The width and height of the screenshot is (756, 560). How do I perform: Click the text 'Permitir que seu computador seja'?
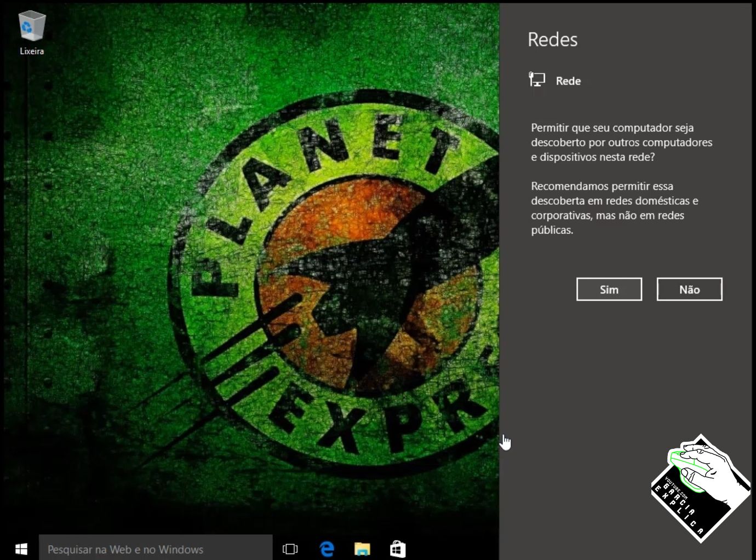(x=612, y=128)
